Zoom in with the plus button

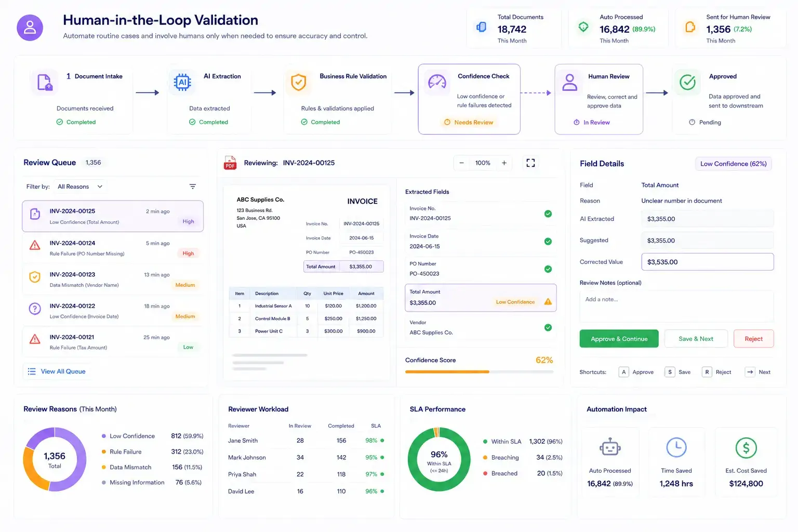[x=504, y=163]
